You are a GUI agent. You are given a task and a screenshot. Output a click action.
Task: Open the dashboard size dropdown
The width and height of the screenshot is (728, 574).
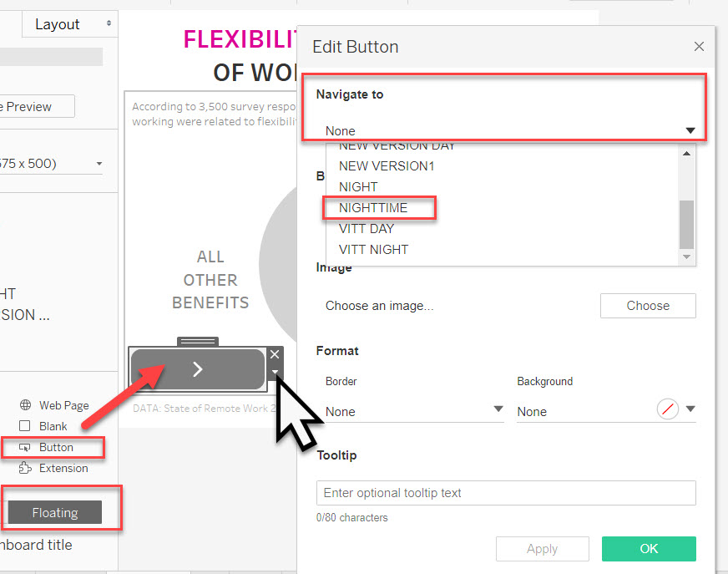pos(99,164)
